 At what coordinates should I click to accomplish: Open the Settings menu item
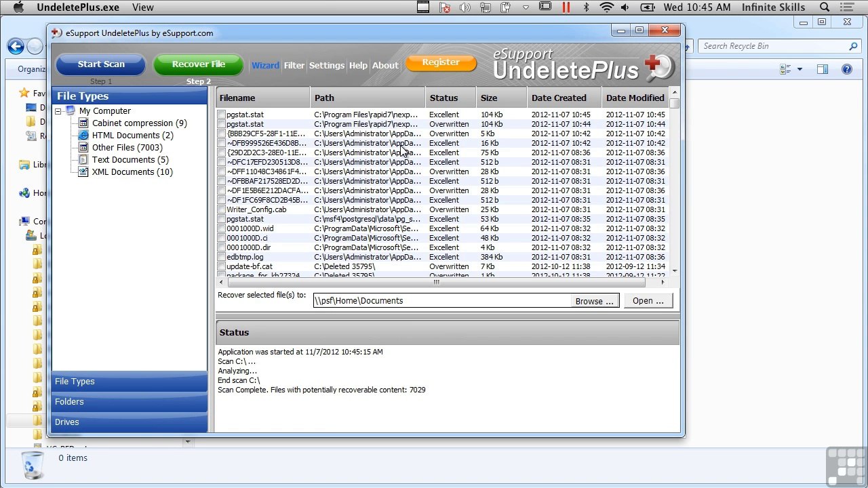pyautogui.click(x=327, y=66)
